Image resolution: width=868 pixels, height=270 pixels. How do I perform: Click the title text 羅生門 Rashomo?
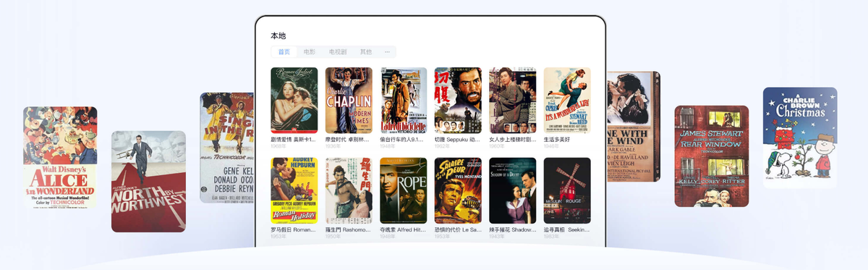348,229
